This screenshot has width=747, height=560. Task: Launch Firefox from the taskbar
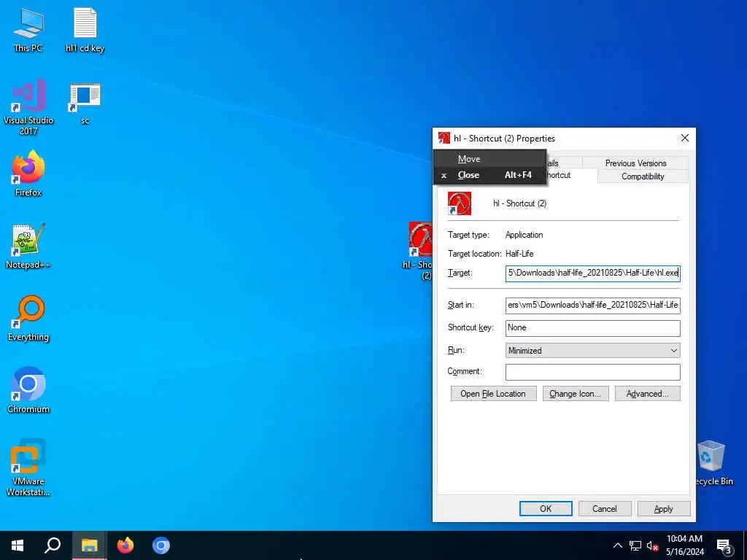(125, 545)
